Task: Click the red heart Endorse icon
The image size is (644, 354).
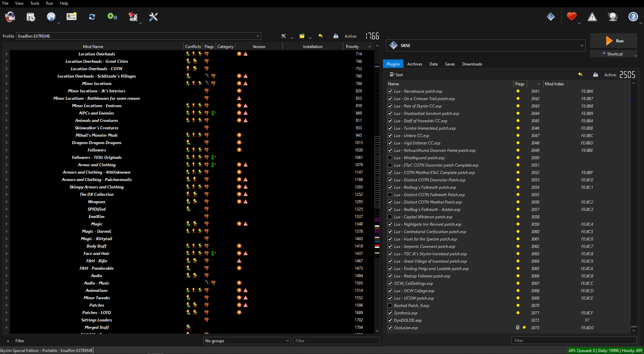Action: click(571, 16)
